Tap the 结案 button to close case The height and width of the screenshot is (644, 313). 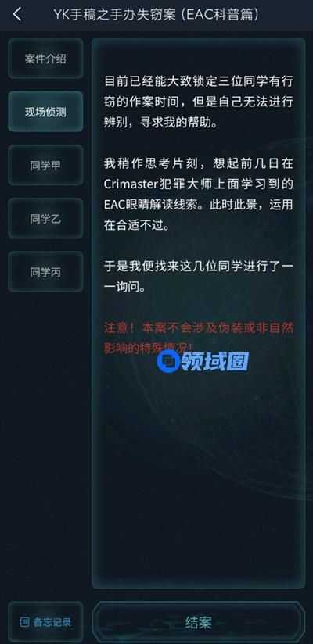click(x=198, y=622)
